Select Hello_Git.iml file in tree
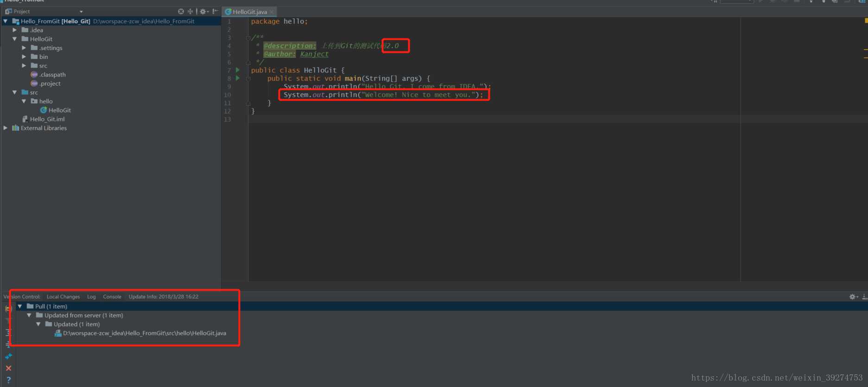The height and width of the screenshot is (387, 868). 47,119
